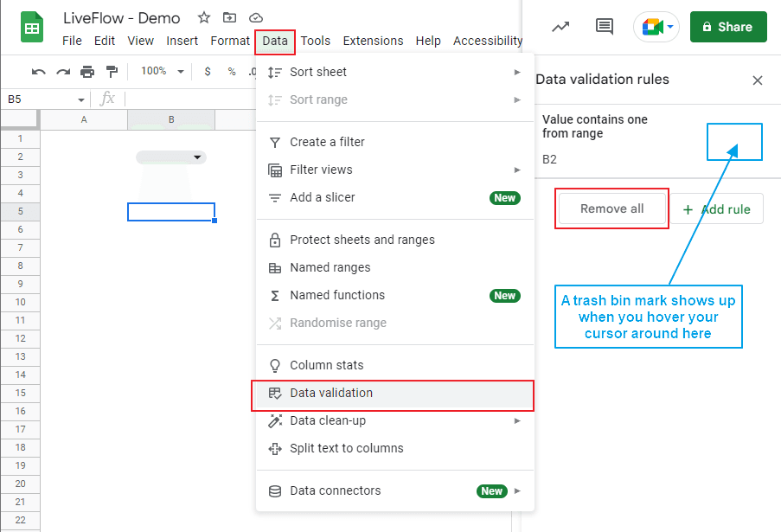Expand the Data connectors submenu arrow
781x532 pixels.
tap(517, 490)
